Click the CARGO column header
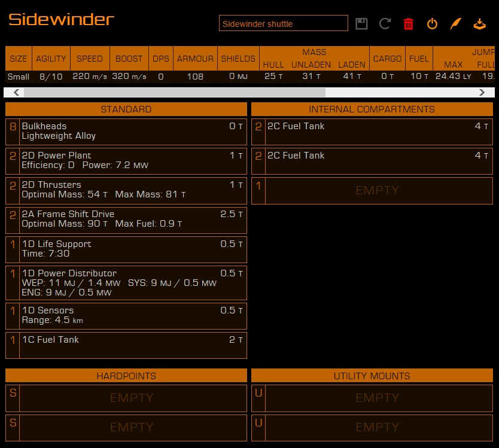The height and width of the screenshot is (448, 499). (x=387, y=59)
